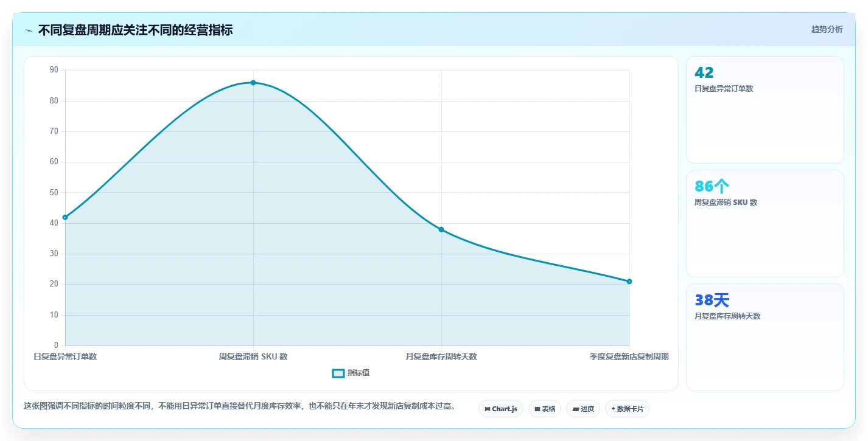
Task: Click the y-axis value 0
Action: (x=56, y=346)
